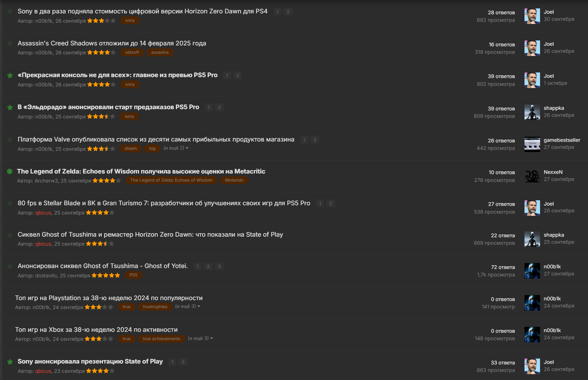588x380 pixels.
Task: Select The Legend of Zelda: Echoes of Wisdom tag
Action: [x=172, y=180]
